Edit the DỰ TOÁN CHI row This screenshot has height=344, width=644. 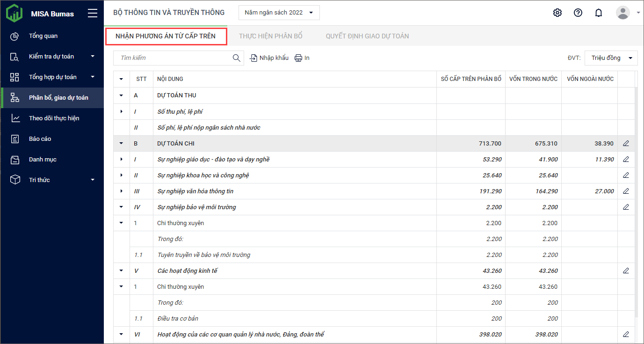click(x=626, y=143)
